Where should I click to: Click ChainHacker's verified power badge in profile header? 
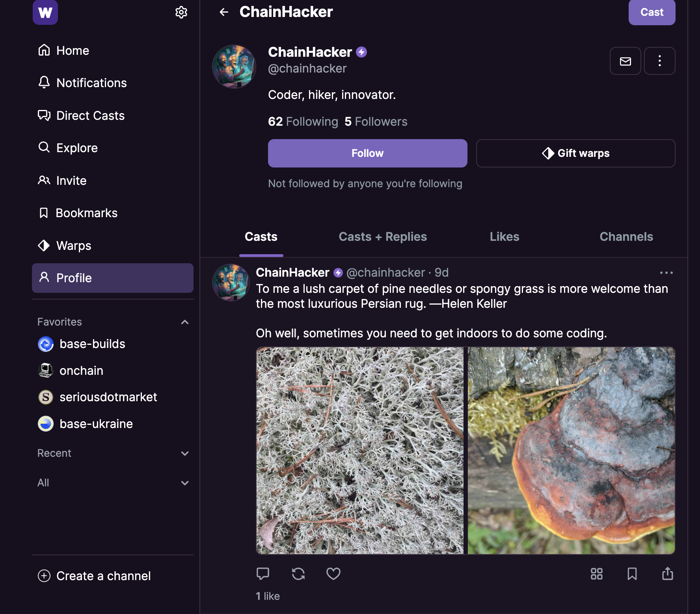coord(361,52)
